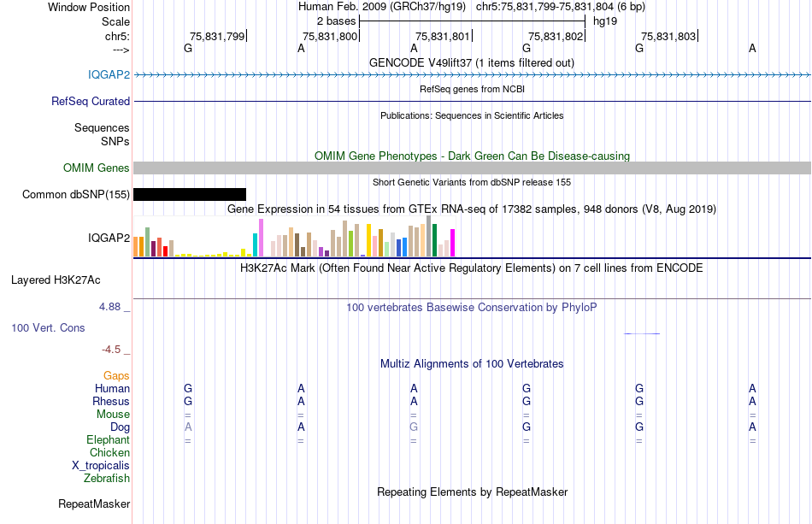The height and width of the screenshot is (524, 812).
Task: Click the OMIM Genes track label
Action: coord(97,168)
